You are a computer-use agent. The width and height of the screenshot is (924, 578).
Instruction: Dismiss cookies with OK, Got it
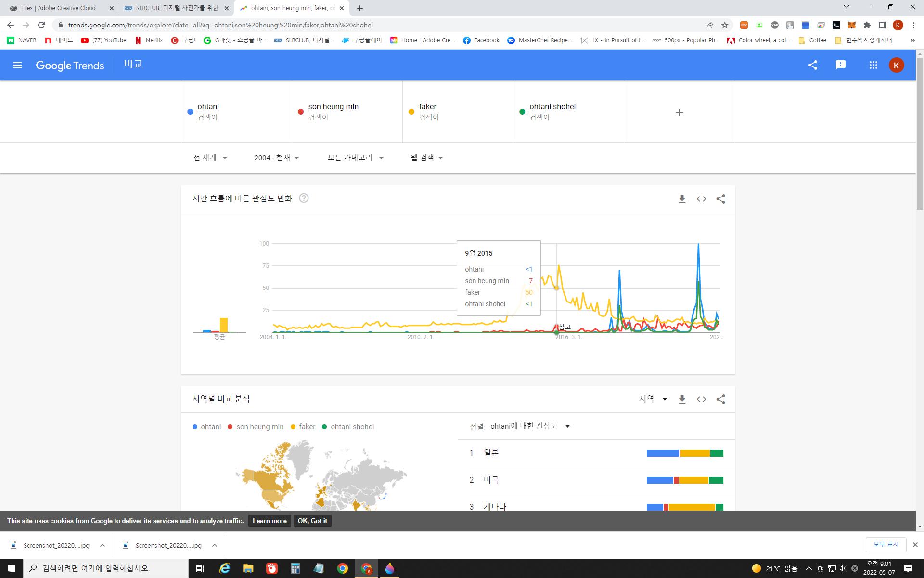[x=312, y=521]
